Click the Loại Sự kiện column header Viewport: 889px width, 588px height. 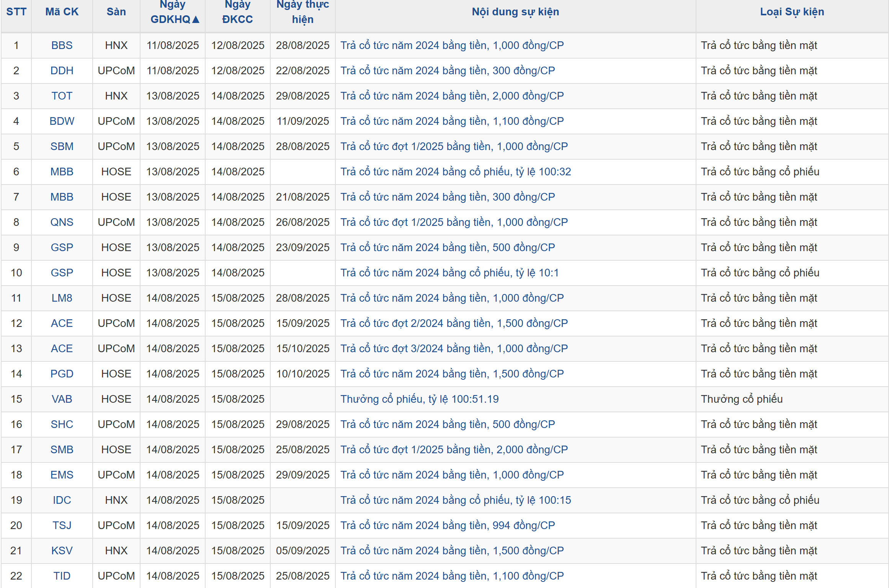[792, 12]
